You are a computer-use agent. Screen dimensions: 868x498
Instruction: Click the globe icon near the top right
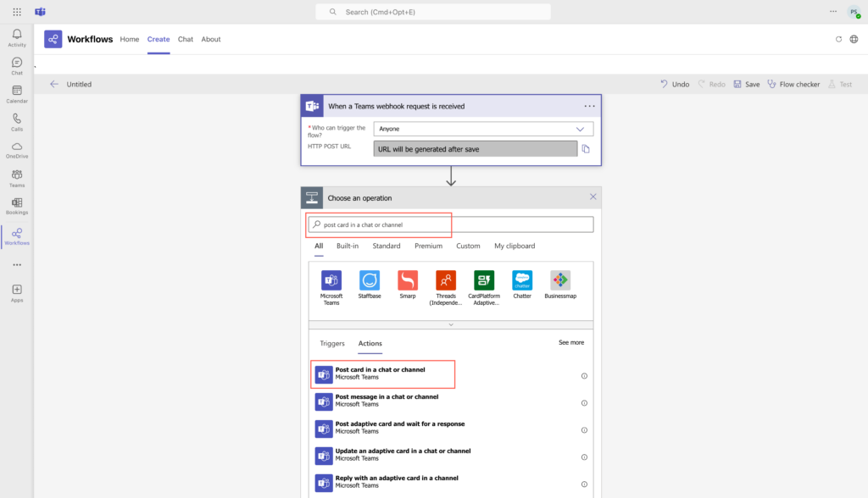[854, 39]
